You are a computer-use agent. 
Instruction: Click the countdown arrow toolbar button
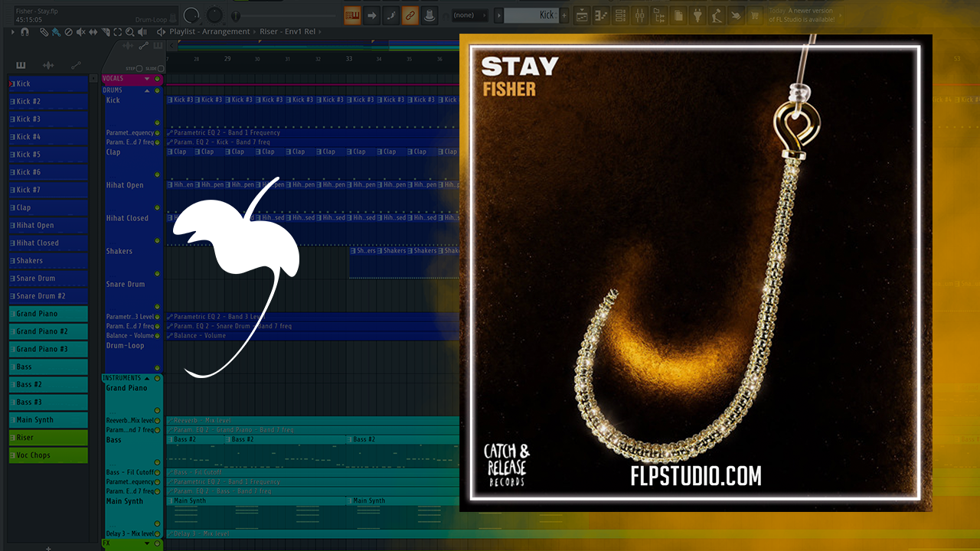click(371, 15)
